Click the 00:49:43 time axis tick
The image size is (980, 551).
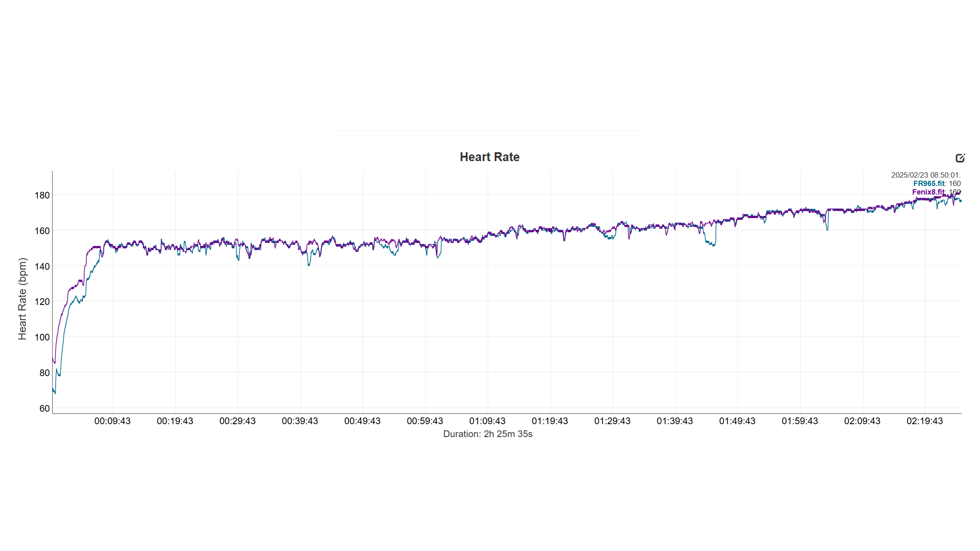[362, 421]
